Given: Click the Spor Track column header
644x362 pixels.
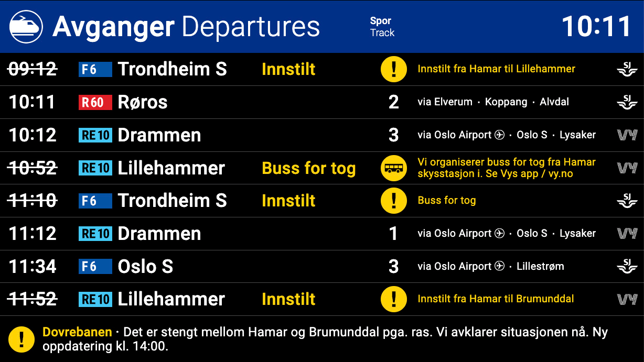Looking at the screenshot, I should (382, 27).
